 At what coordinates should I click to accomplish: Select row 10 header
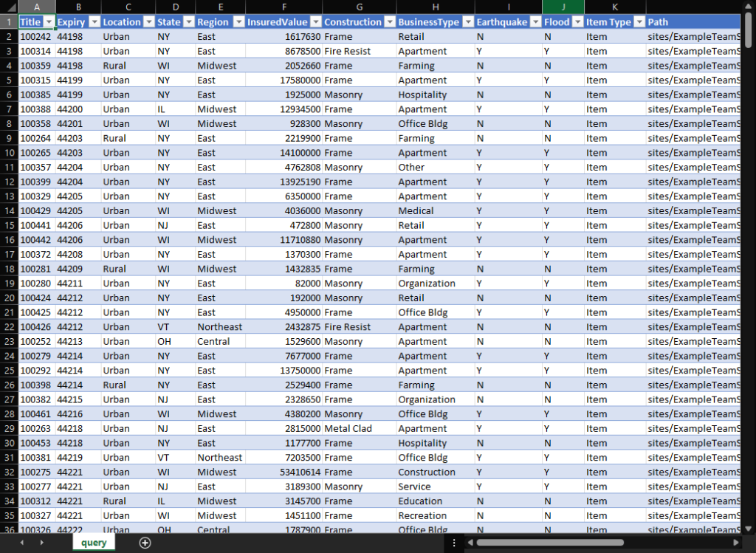[9, 153]
